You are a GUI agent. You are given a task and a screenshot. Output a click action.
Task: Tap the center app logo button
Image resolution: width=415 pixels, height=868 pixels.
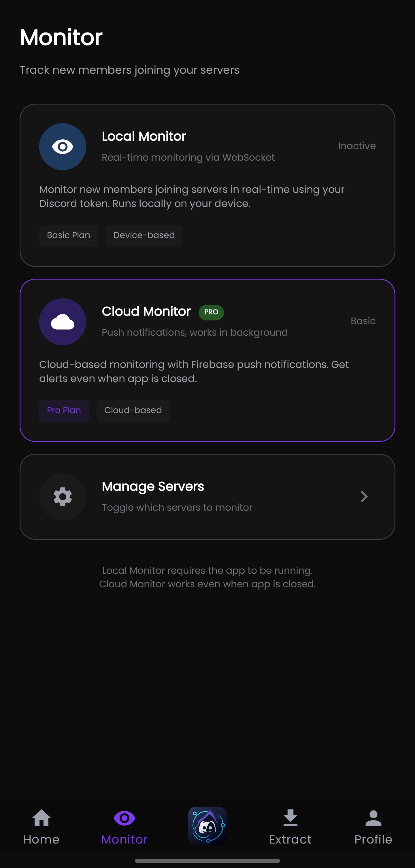pyautogui.click(x=207, y=826)
